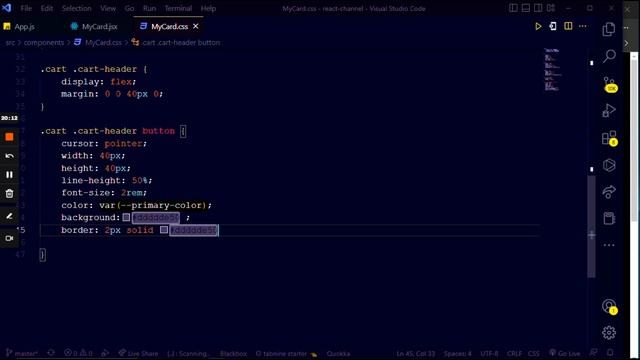Expand the chevron in outer right panel
The image size is (640, 360).
pos(627,43)
